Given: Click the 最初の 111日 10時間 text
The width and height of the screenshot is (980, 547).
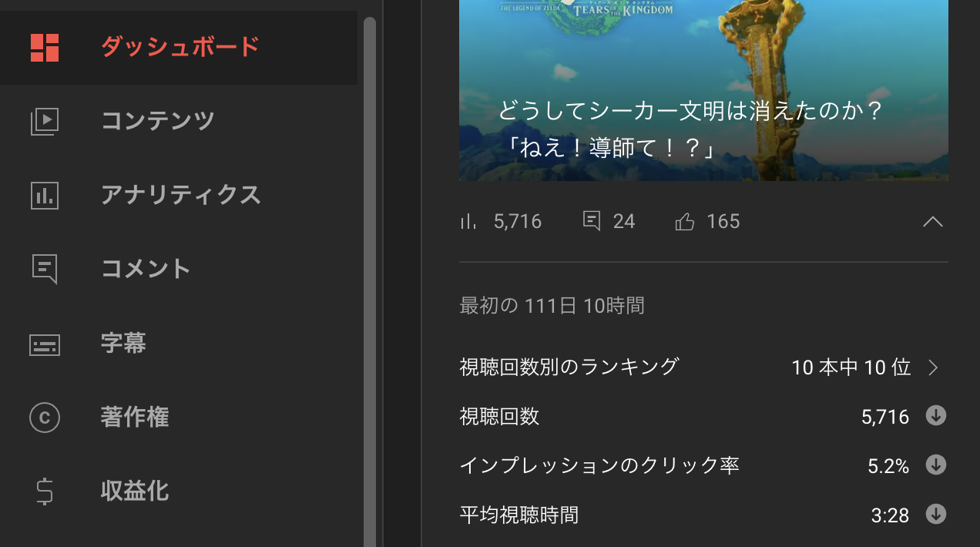Looking at the screenshot, I should (x=552, y=306).
